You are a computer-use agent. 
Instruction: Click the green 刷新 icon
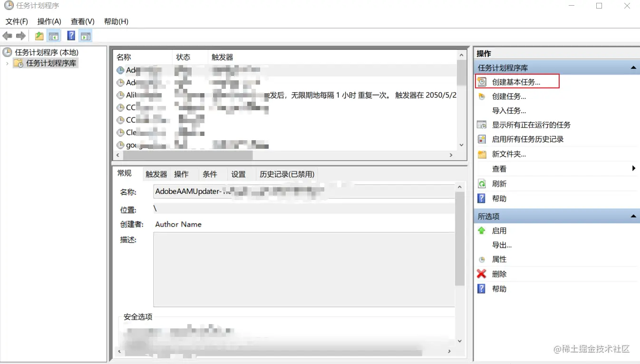coord(482,184)
